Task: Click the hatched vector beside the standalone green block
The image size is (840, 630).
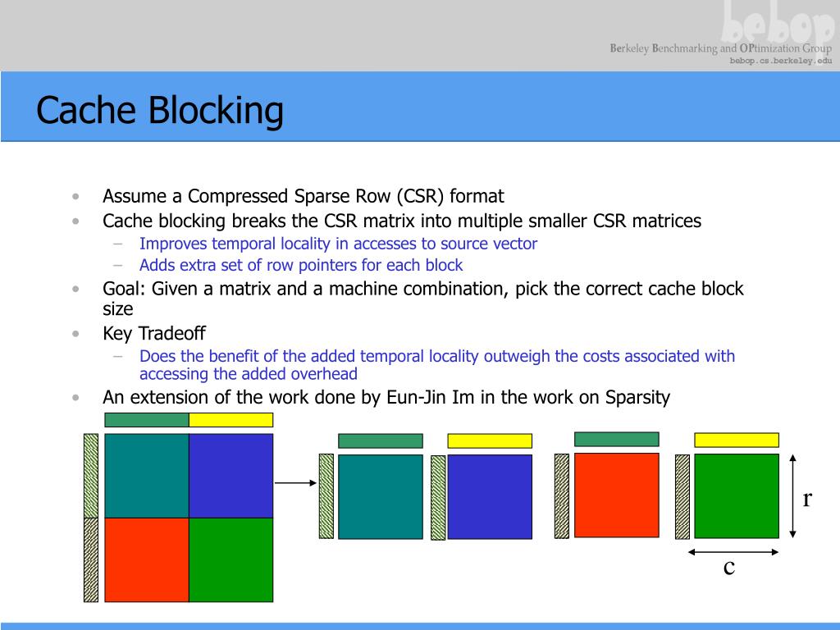Action: (682, 497)
